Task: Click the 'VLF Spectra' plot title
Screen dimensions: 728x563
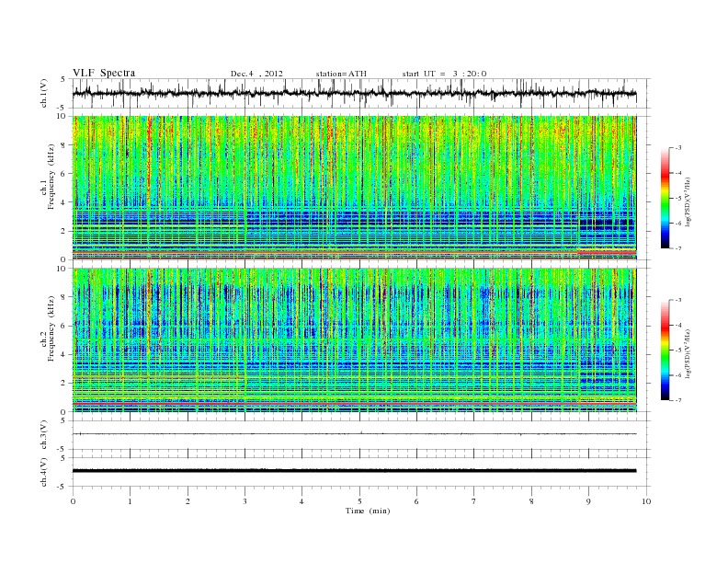Action: [104, 73]
